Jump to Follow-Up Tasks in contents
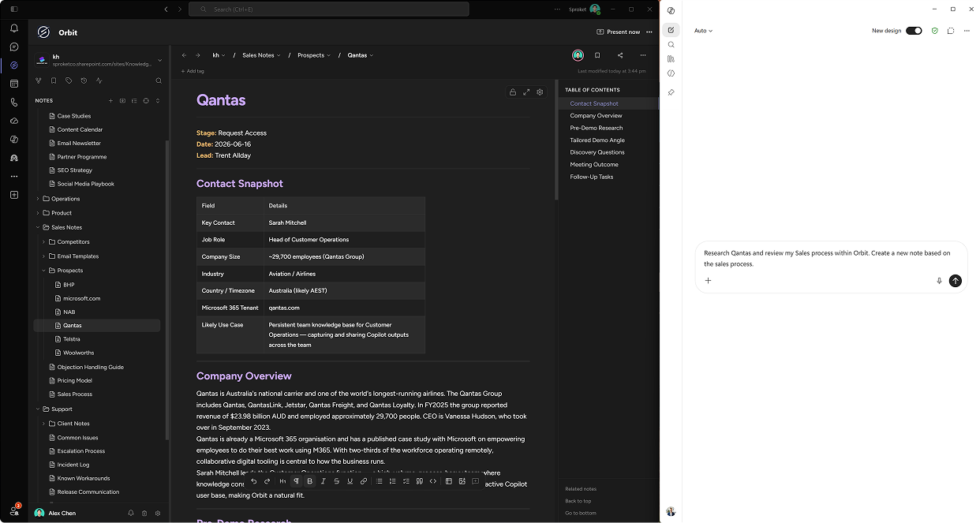 (x=592, y=177)
